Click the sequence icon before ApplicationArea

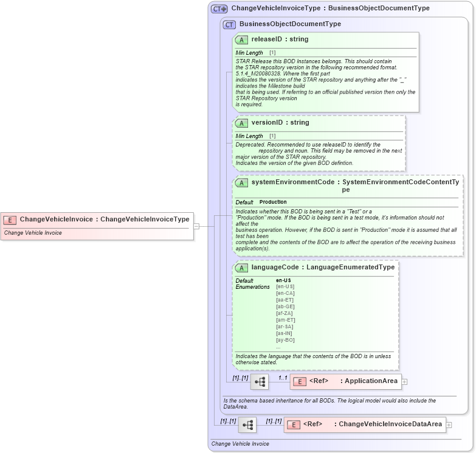[260, 382]
